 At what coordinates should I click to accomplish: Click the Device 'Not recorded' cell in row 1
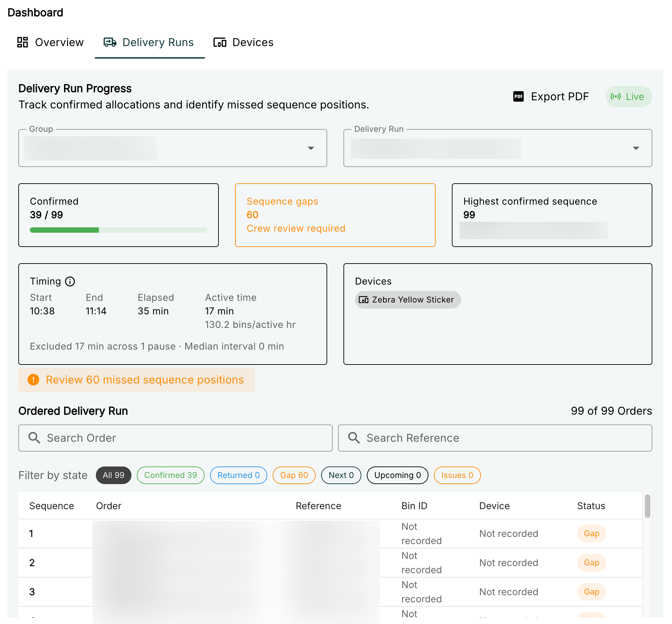click(x=509, y=534)
